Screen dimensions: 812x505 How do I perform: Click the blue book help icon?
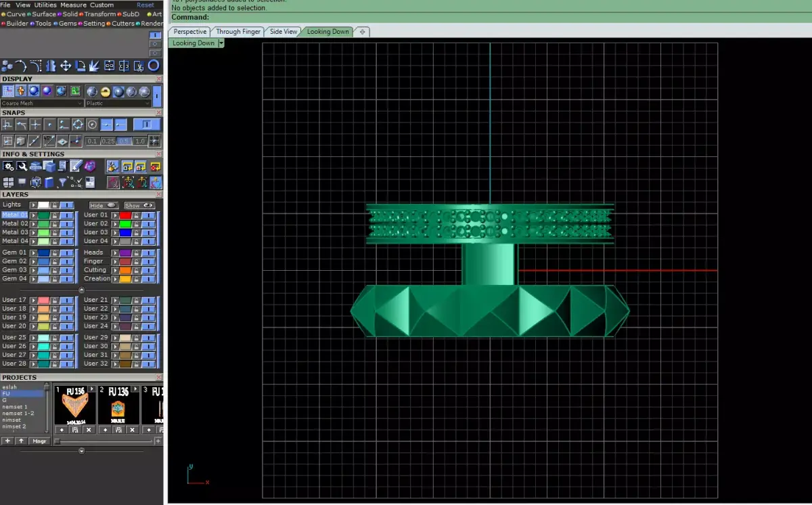49,182
